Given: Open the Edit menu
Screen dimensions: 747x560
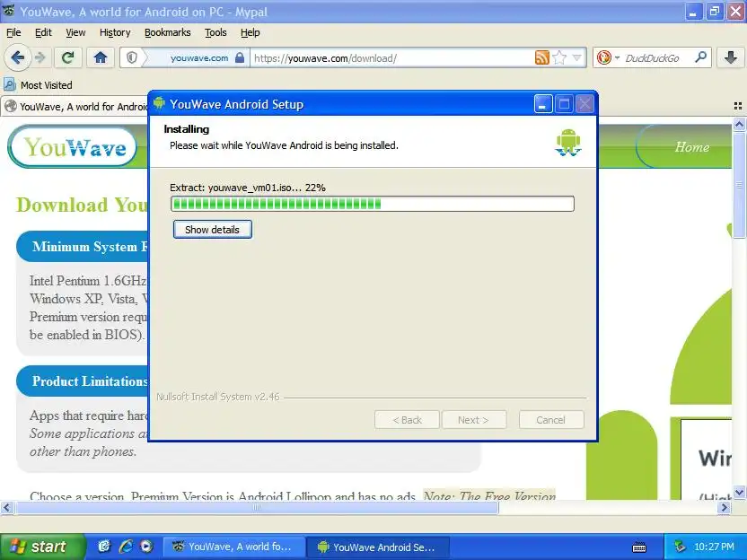Looking at the screenshot, I should 43,32.
